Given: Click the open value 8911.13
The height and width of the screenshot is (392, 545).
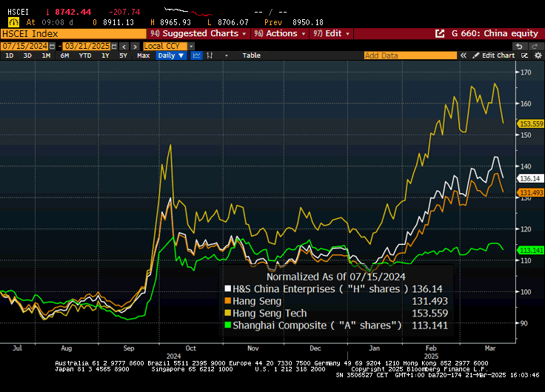Looking at the screenshot, I should tap(118, 23).
